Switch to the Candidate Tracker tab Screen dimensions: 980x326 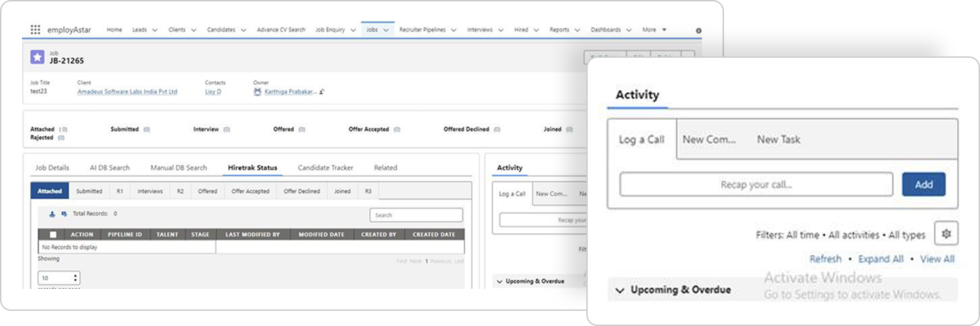325,168
